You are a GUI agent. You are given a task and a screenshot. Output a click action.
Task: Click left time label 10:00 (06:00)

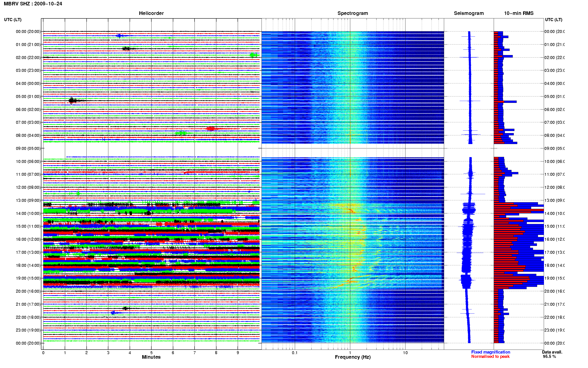[28, 161]
